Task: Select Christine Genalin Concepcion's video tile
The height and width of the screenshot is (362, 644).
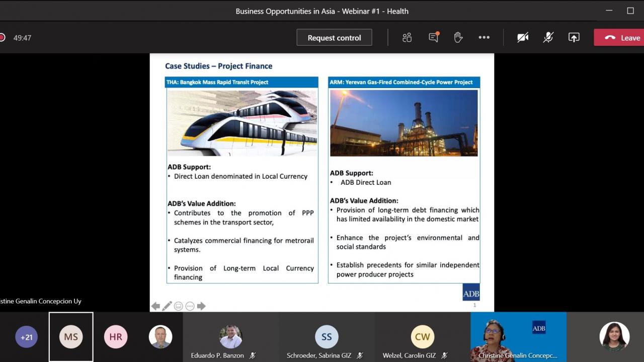Action: 518,337
